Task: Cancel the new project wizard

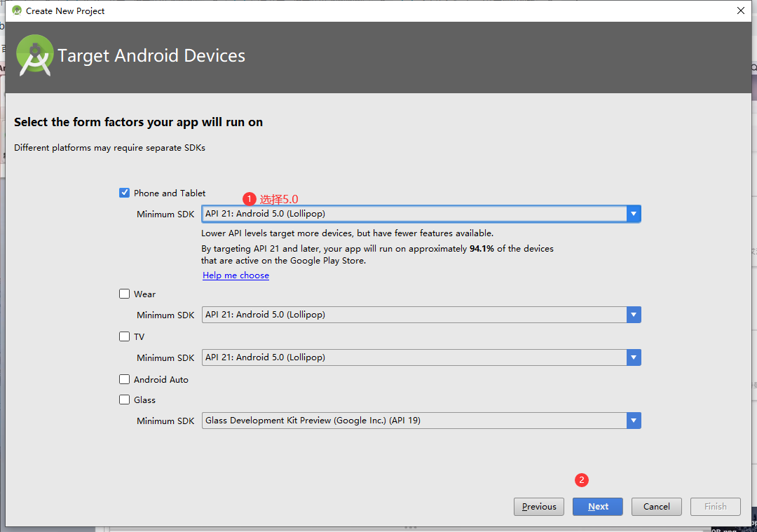Action: click(657, 507)
